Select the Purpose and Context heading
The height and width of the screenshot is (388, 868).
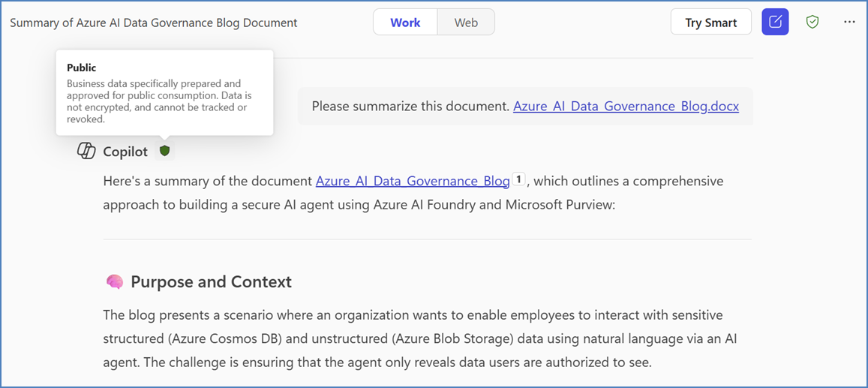(x=211, y=282)
